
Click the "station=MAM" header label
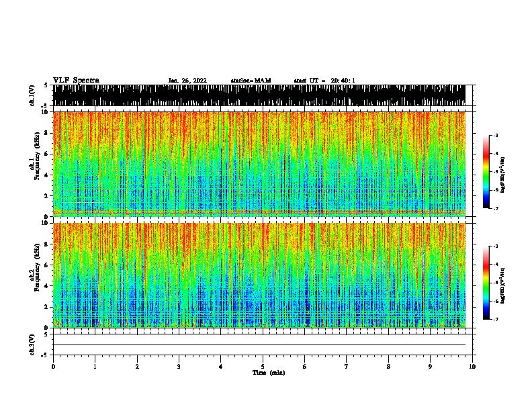pos(251,81)
